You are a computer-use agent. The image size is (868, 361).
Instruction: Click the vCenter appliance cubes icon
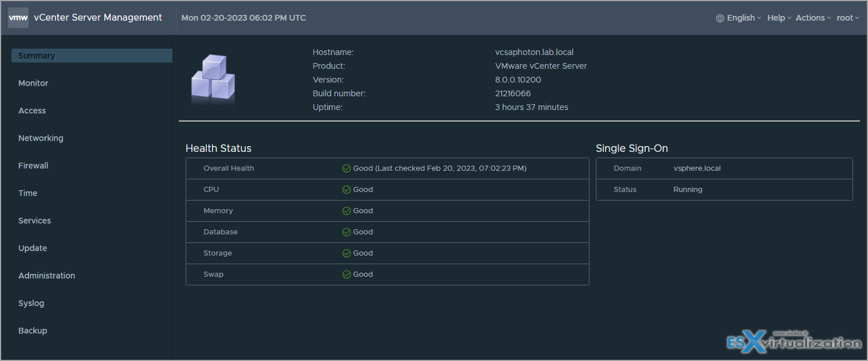click(x=213, y=80)
